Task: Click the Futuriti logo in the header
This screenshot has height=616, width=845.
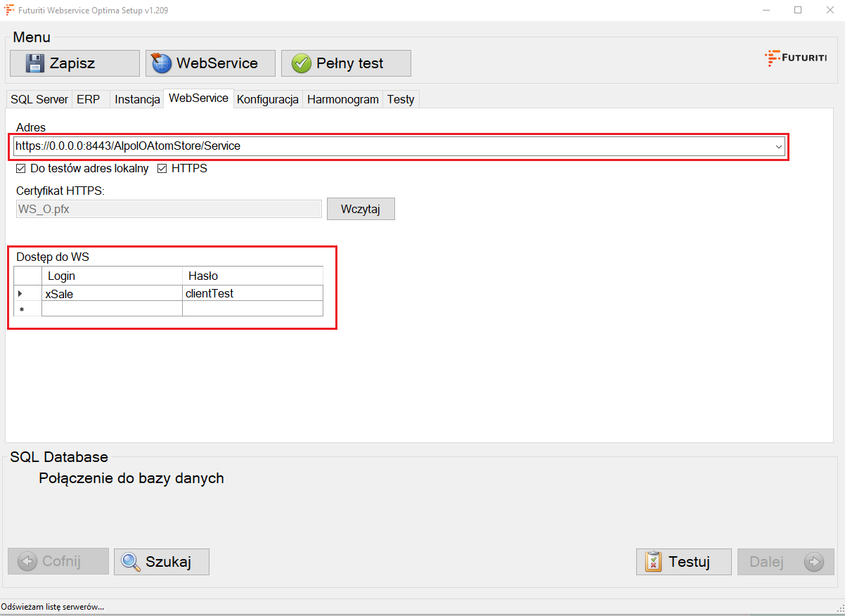Action: (796, 58)
